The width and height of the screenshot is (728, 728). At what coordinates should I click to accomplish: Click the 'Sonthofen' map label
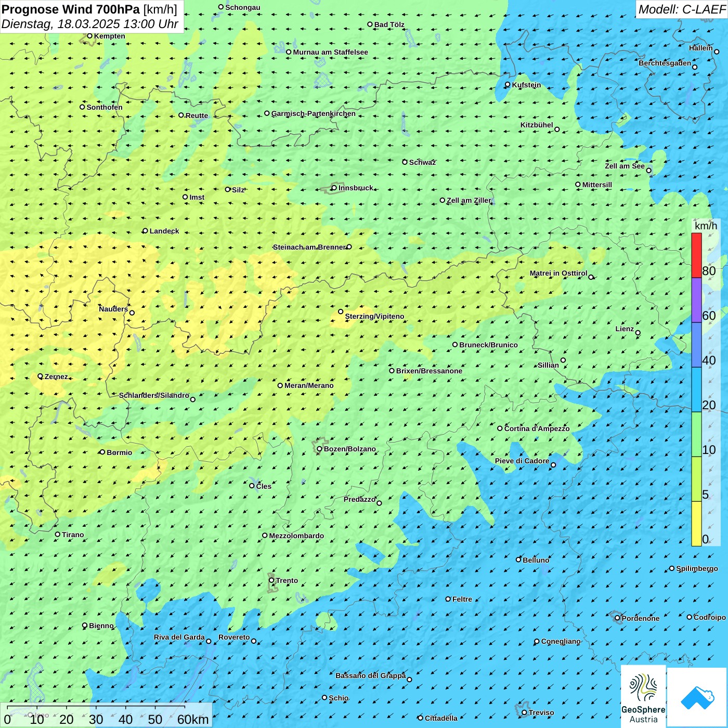point(105,107)
